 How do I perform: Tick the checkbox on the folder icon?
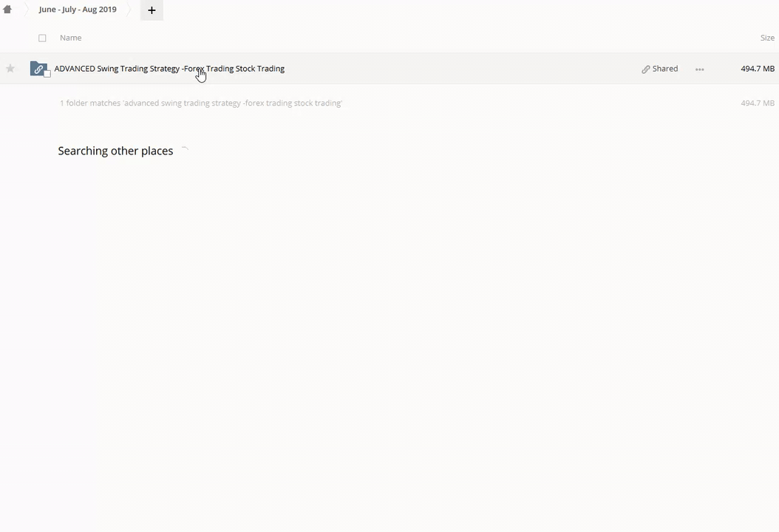[x=47, y=74]
